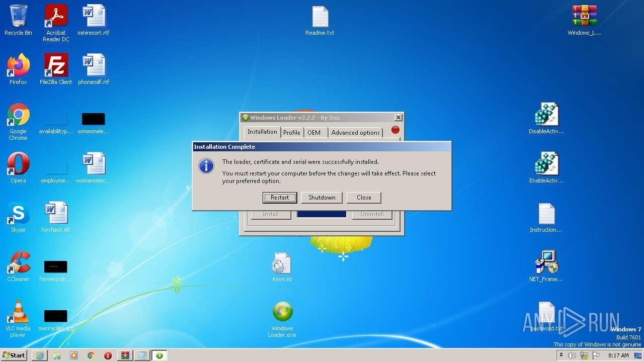Open the Start menu
This screenshot has width=644, height=362.
[x=14, y=355]
